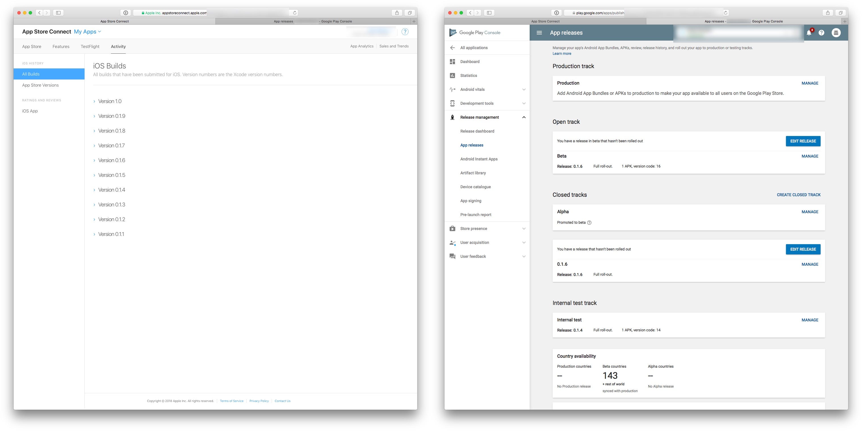Show tab overview in right Safari window
The width and height of the screenshot is (868, 431).
pos(841,13)
